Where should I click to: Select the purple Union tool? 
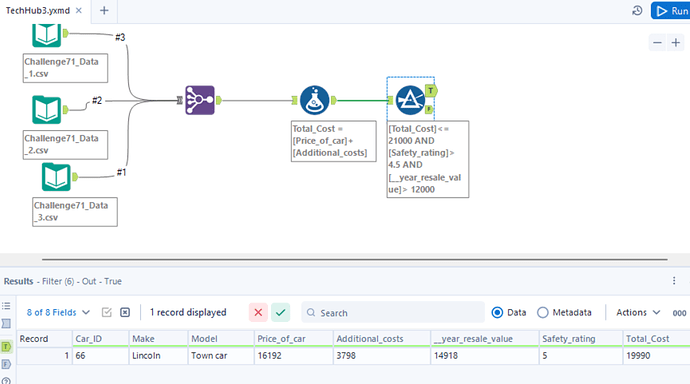tap(200, 100)
